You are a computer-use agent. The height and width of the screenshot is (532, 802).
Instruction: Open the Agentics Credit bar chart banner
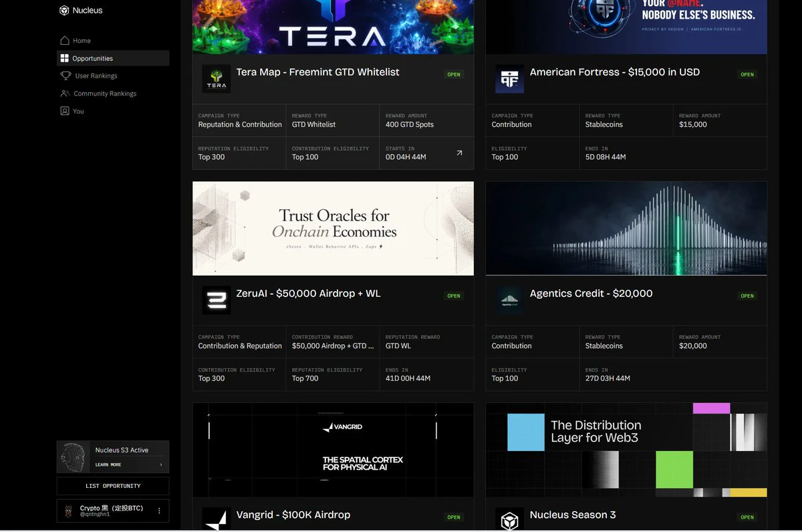click(x=626, y=229)
